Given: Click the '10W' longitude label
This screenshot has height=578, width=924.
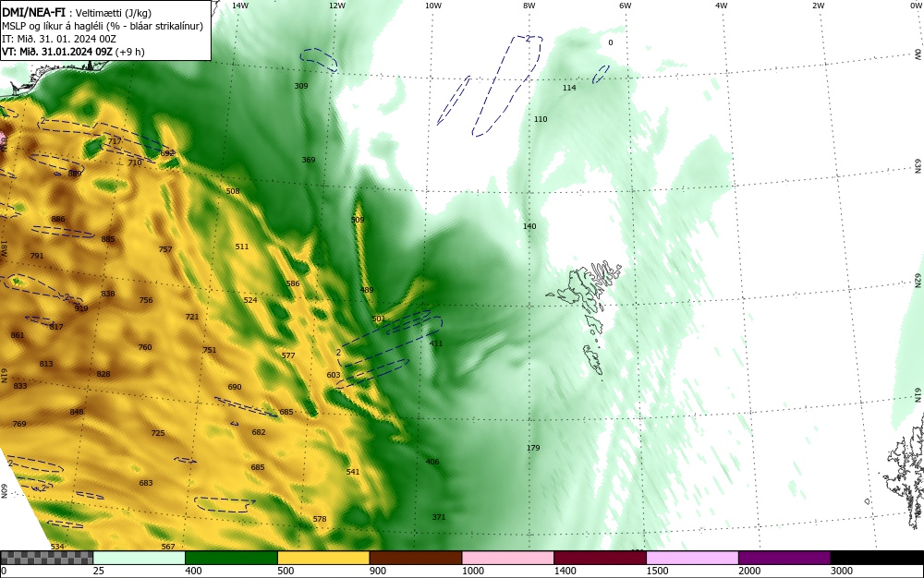Looking at the screenshot, I should 433,6.
